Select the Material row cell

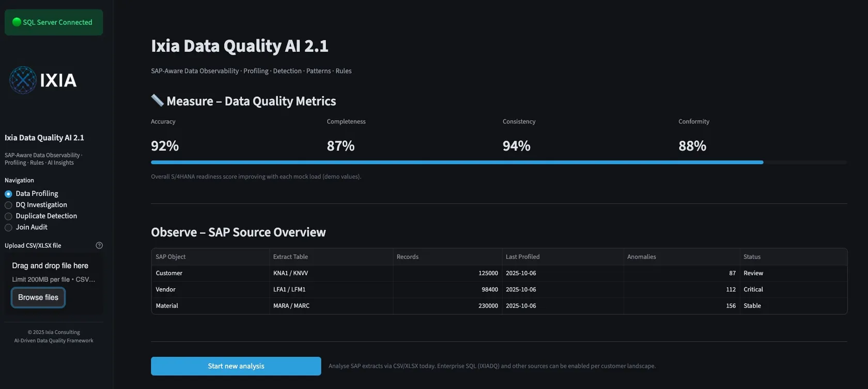click(x=210, y=306)
